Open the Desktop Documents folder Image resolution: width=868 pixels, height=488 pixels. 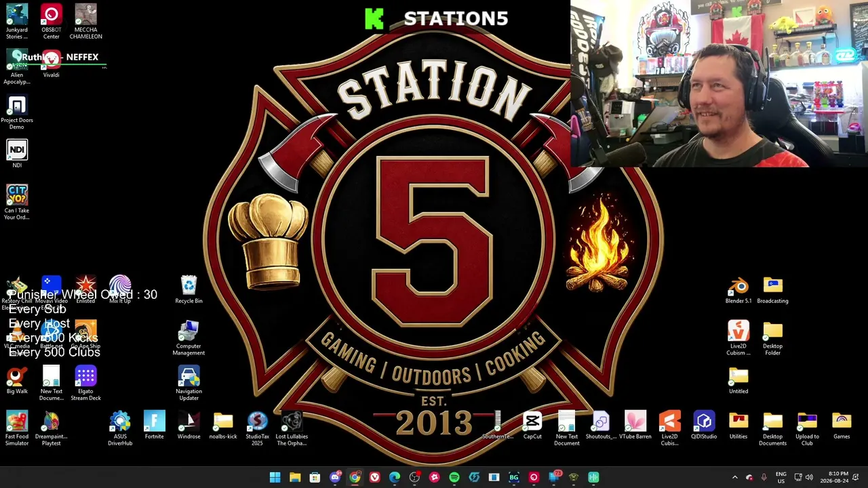[772, 429]
